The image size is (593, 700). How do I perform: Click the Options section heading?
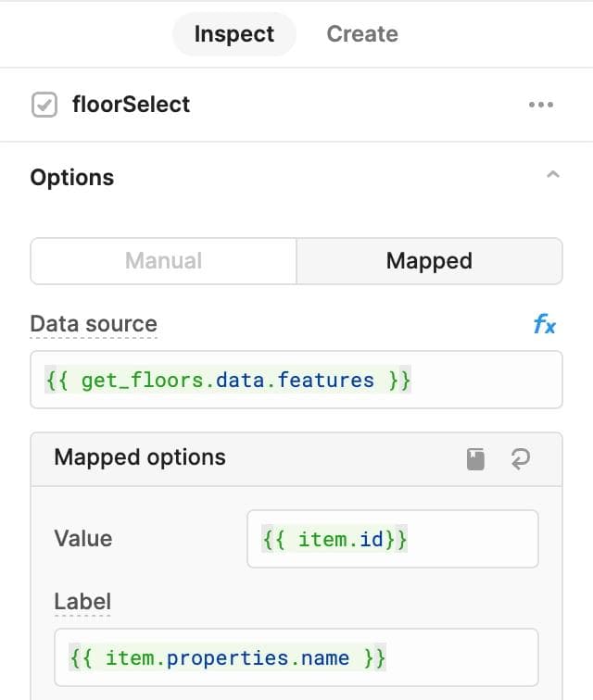72,178
